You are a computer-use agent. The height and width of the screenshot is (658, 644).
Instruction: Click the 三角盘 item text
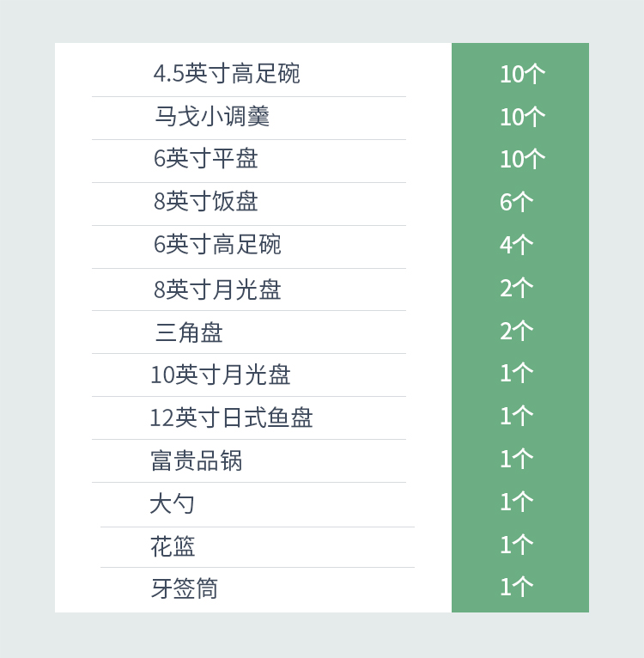[189, 332]
